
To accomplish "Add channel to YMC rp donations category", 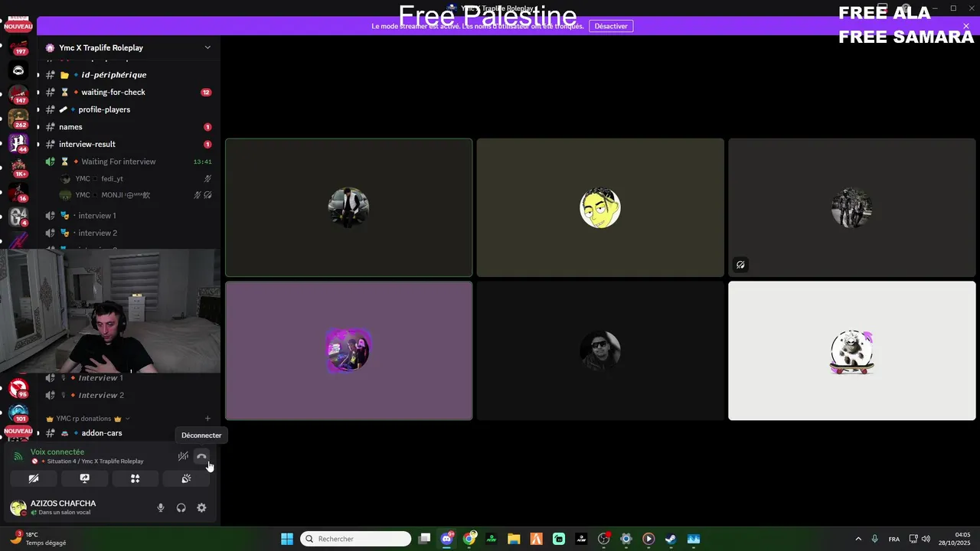I will coord(207,419).
